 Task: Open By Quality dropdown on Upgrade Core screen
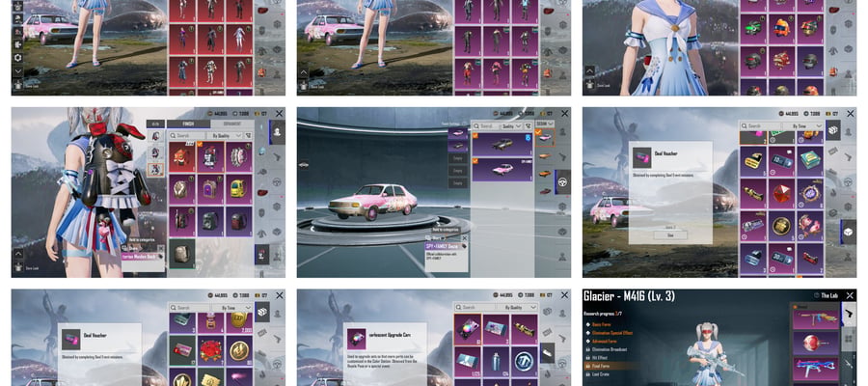(520, 308)
